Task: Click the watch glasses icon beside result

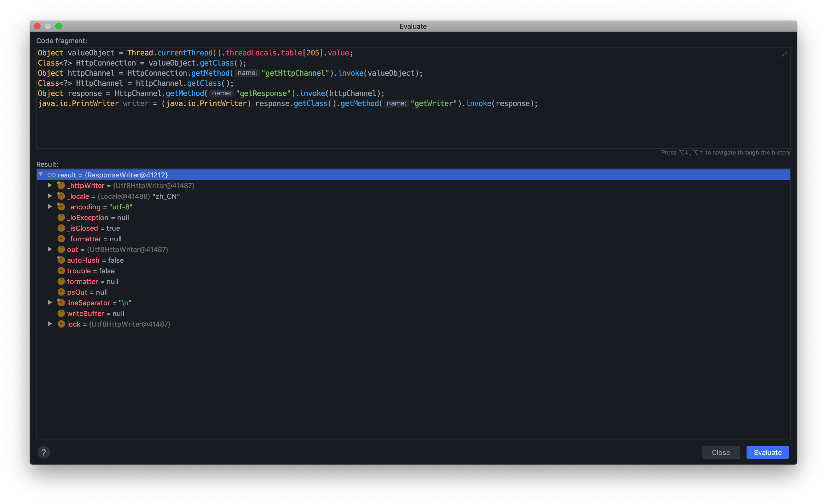Action: 51,175
